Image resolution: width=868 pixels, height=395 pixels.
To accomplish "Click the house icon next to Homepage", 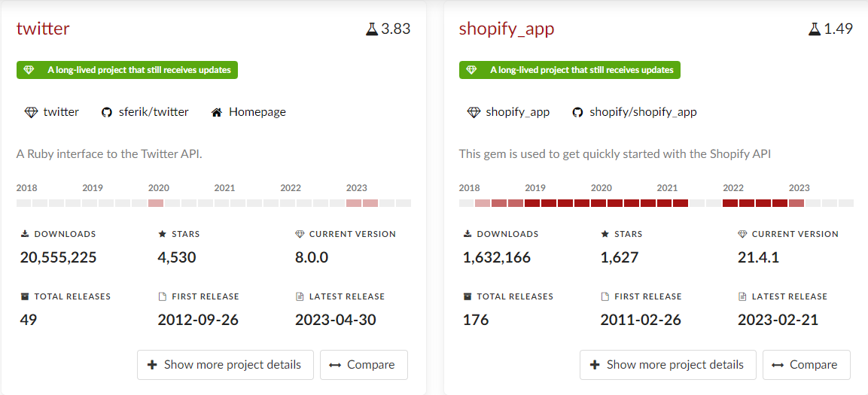I will [x=217, y=113].
